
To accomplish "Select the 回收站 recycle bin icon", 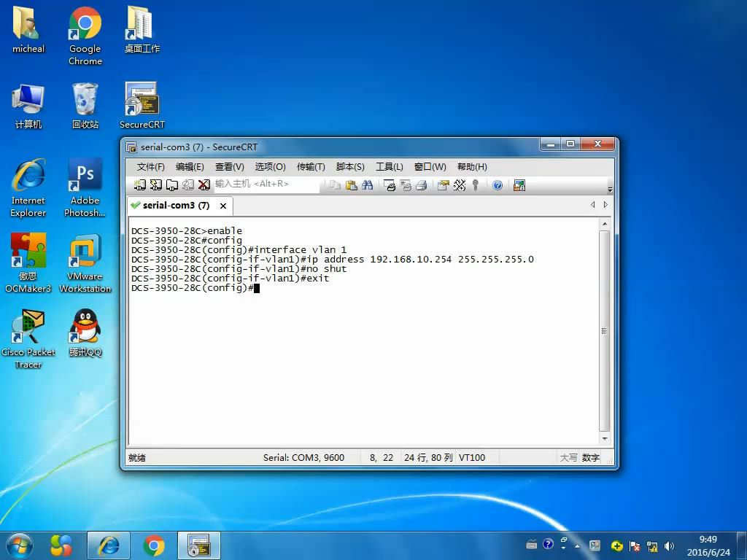I will pos(85,106).
